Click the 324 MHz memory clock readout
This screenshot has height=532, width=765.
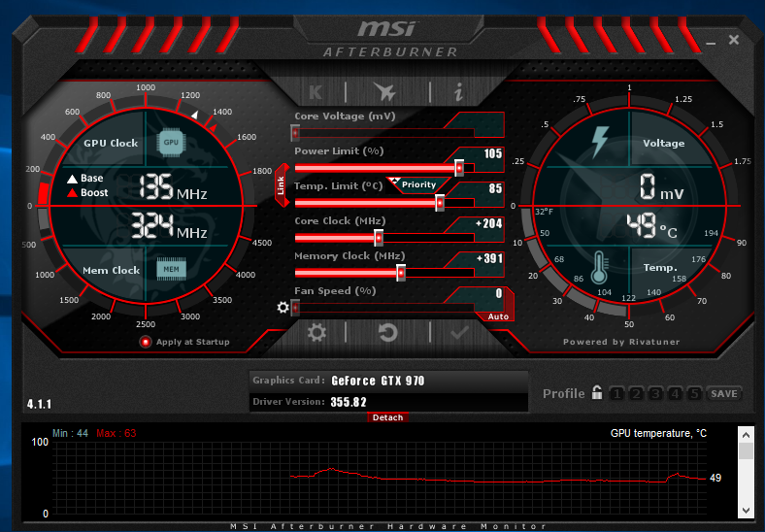click(169, 225)
